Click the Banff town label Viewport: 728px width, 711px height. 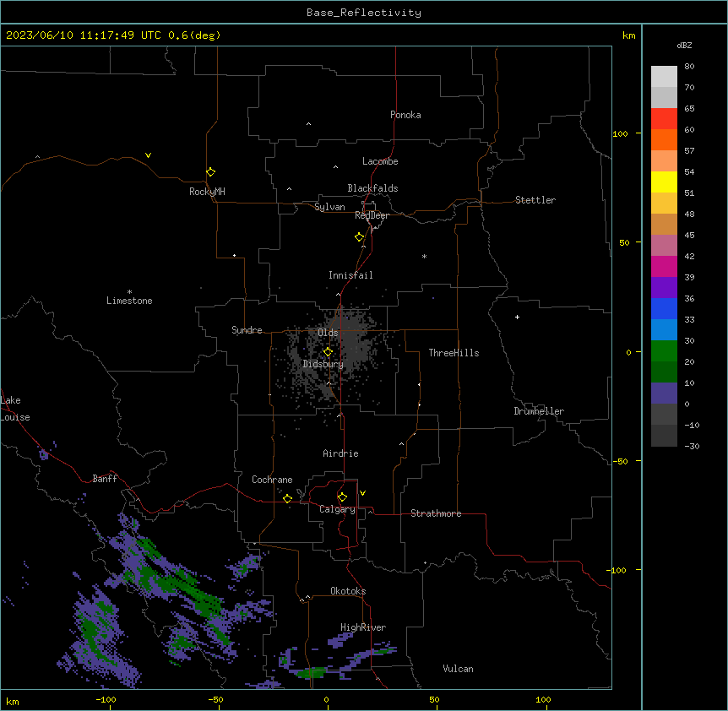point(105,479)
